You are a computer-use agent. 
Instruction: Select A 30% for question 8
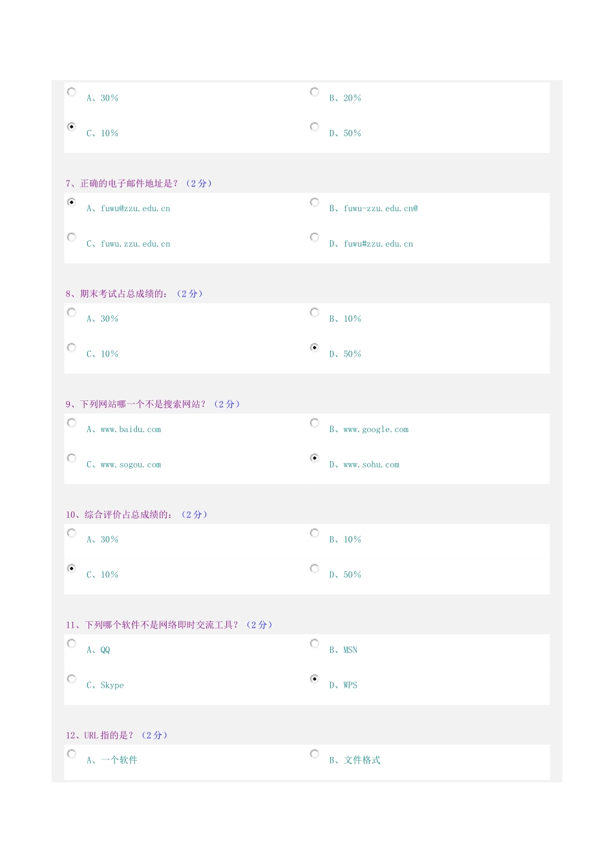point(72,313)
